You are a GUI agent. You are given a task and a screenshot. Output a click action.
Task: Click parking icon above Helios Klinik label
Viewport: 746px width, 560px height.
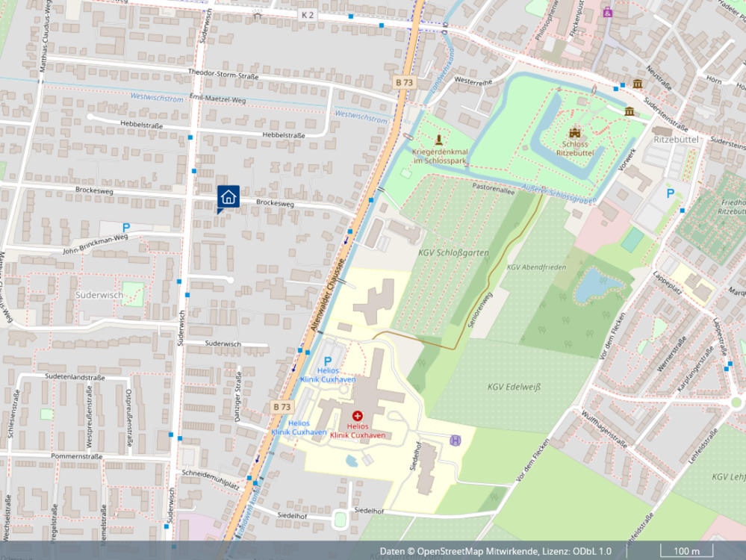point(327,361)
